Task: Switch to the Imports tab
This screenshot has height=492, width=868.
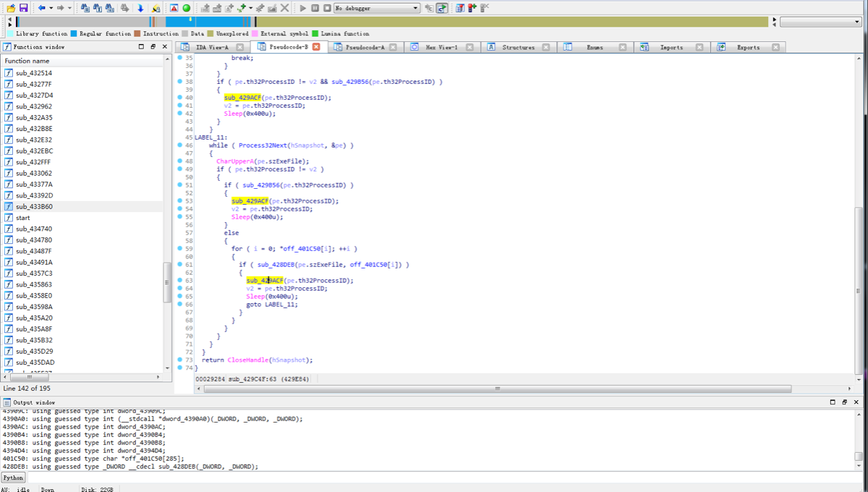Action: click(x=671, y=47)
